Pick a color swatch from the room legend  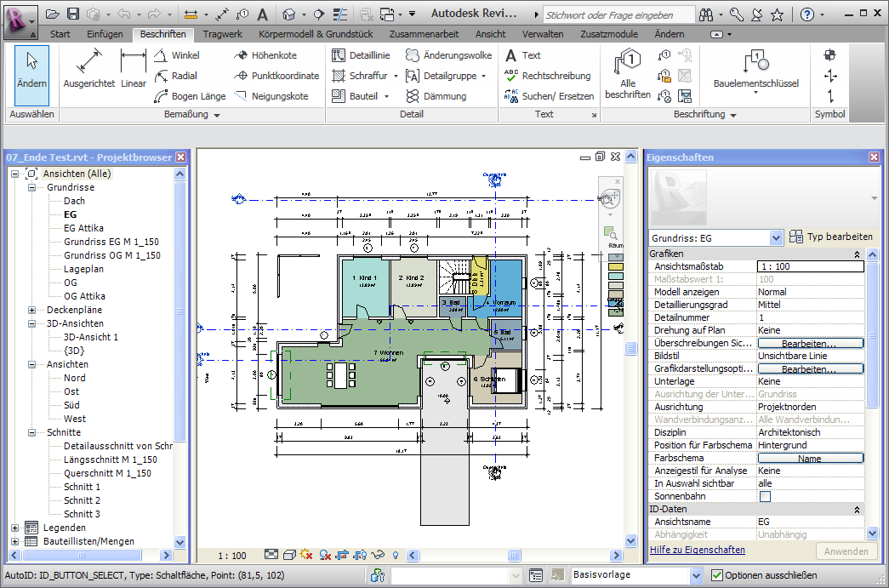616,266
